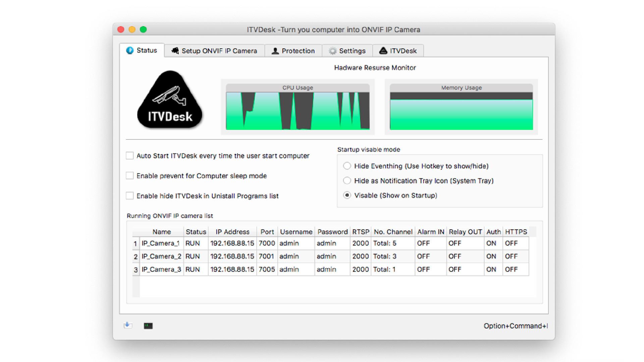Click the Username column header
Viewport: 644px width, 362px height.
pos(296,232)
